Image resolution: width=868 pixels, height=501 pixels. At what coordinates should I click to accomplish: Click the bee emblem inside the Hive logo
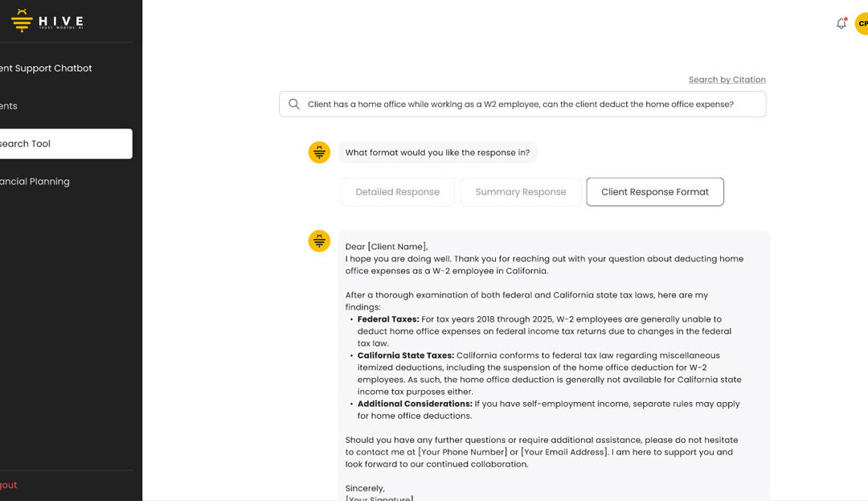point(22,20)
